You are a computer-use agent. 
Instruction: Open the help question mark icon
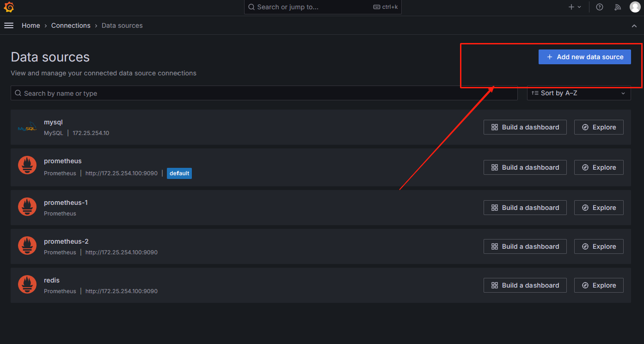(600, 7)
